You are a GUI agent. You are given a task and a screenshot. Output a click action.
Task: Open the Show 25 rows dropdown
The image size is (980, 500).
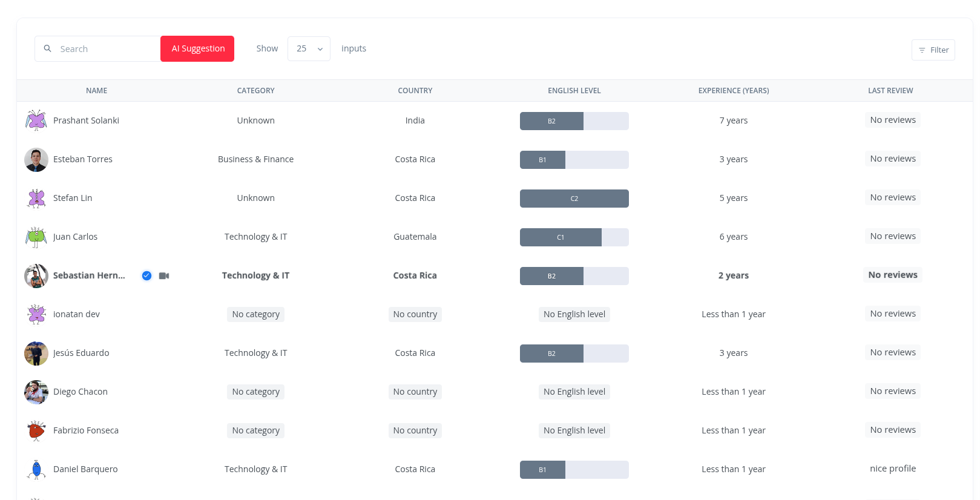click(x=308, y=49)
